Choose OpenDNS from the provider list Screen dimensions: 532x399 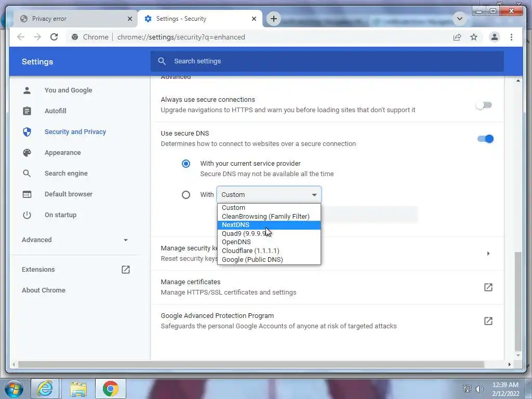coord(269,242)
